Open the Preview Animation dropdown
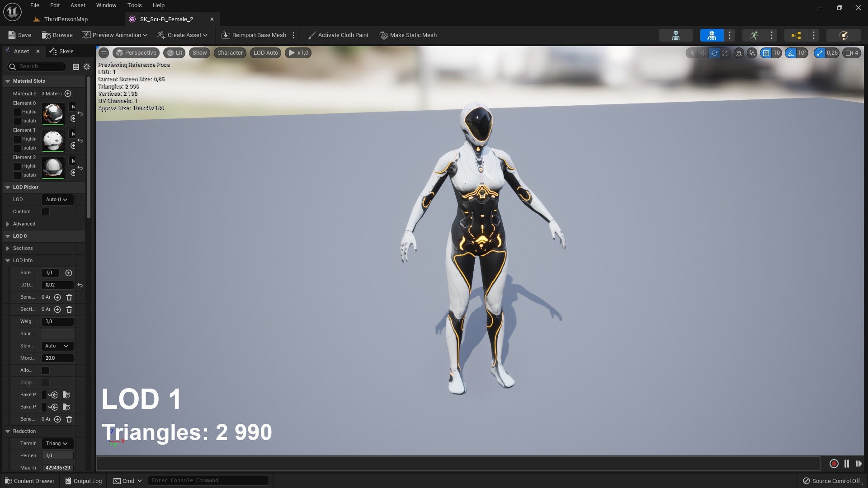 [115, 35]
